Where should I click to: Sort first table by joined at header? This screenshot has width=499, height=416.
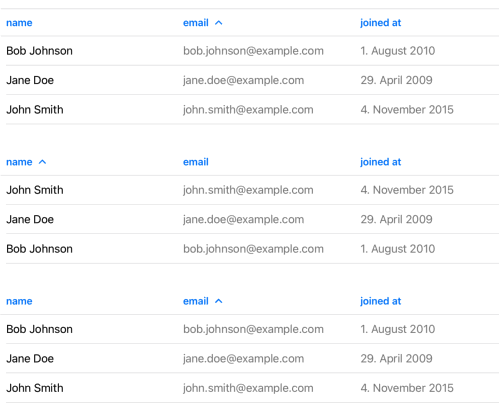[380, 23]
